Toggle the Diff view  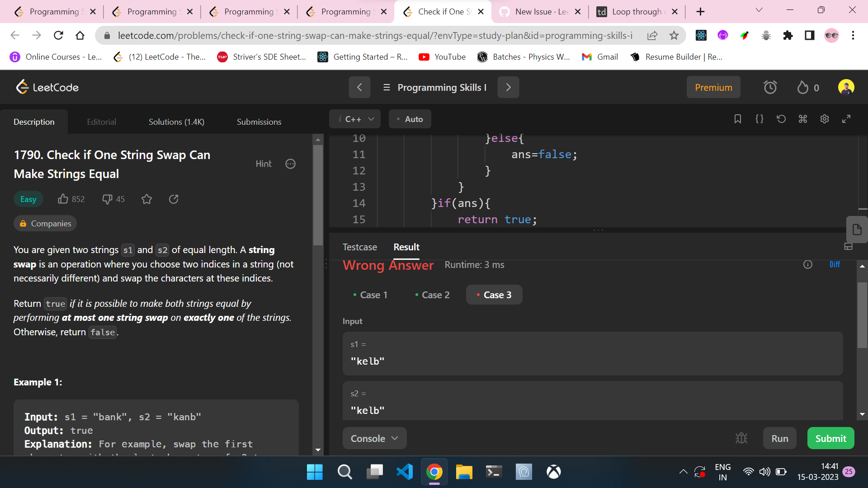(834, 265)
